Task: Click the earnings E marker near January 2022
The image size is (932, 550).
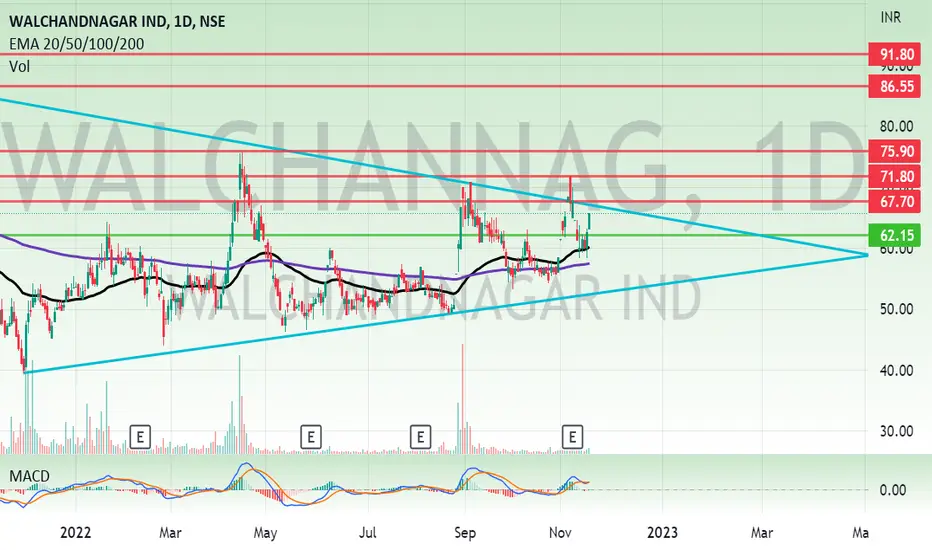Action: click(140, 438)
